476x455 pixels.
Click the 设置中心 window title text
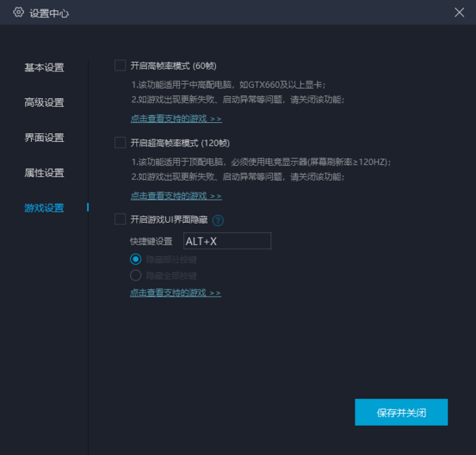(x=49, y=13)
